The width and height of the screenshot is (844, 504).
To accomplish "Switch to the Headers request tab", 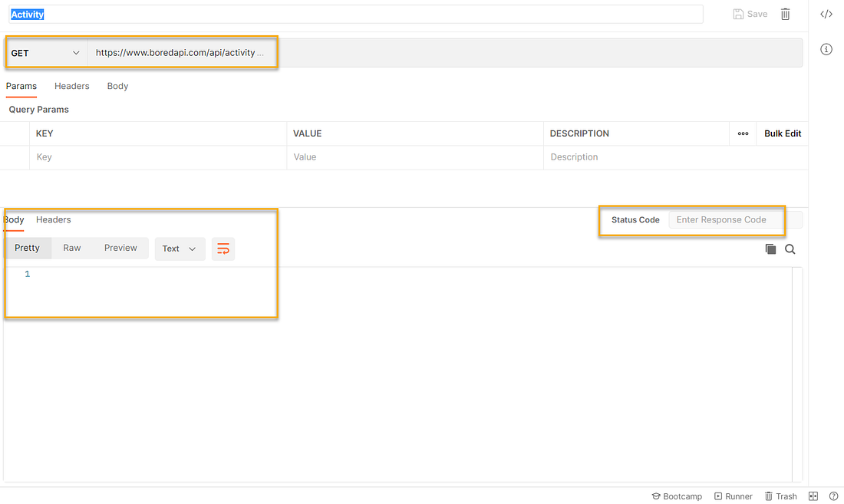I will coord(71,86).
